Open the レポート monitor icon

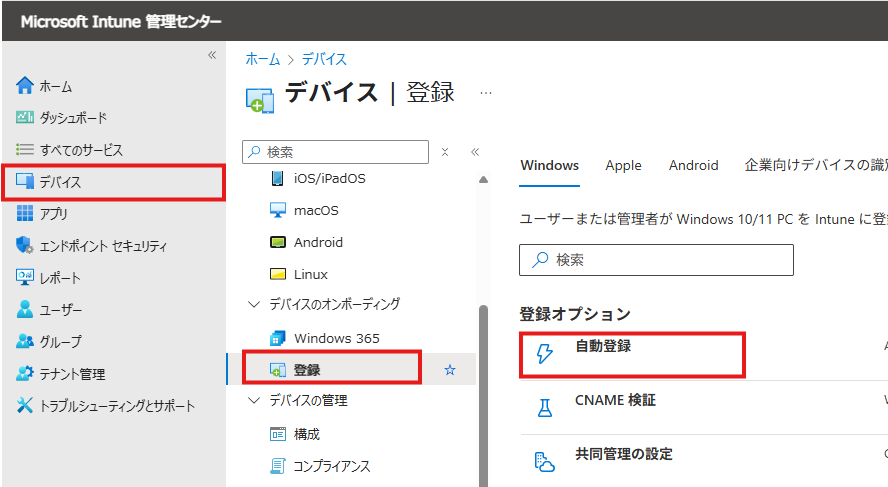tap(24, 277)
